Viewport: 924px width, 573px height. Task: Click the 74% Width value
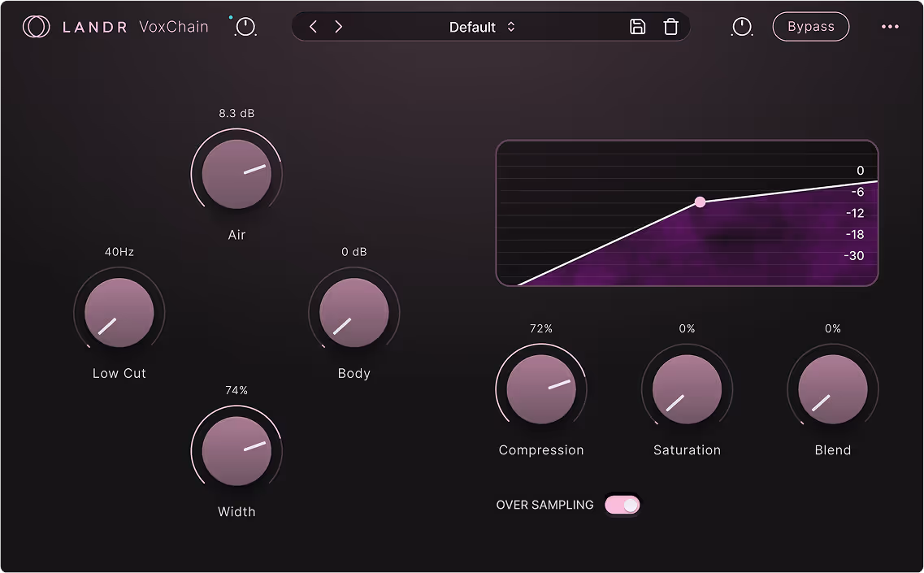236,390
